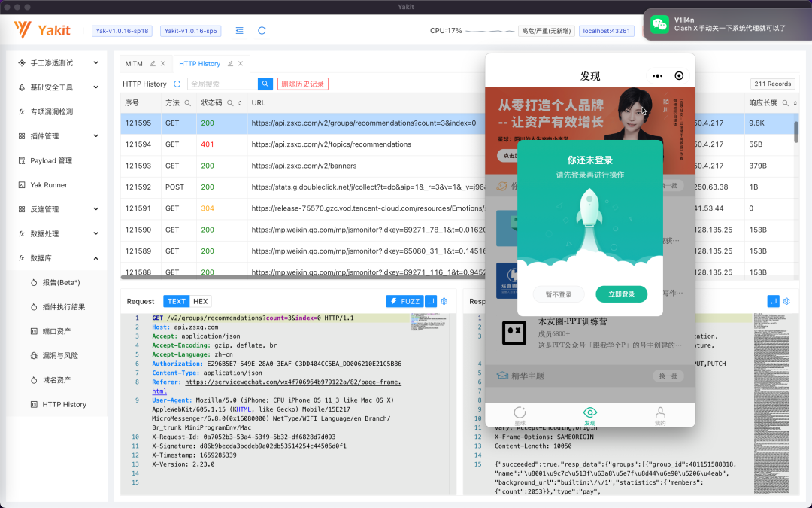Switch the Request view to TEXT

(177, 301)
